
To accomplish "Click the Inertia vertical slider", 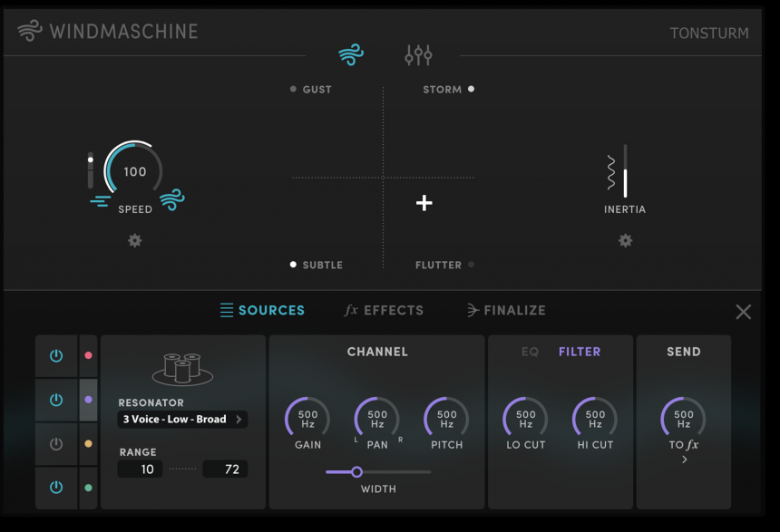I will tap(625, 170).
